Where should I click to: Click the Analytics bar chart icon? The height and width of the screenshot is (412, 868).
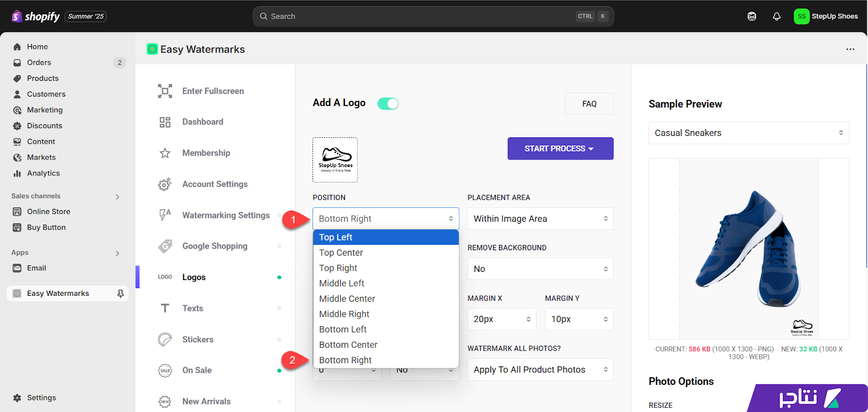point(17,173)
